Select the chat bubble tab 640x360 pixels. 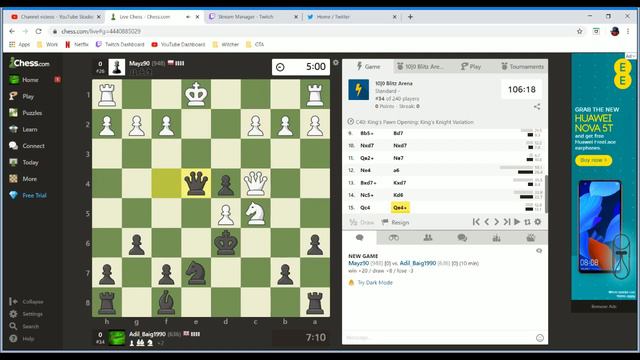360,238
